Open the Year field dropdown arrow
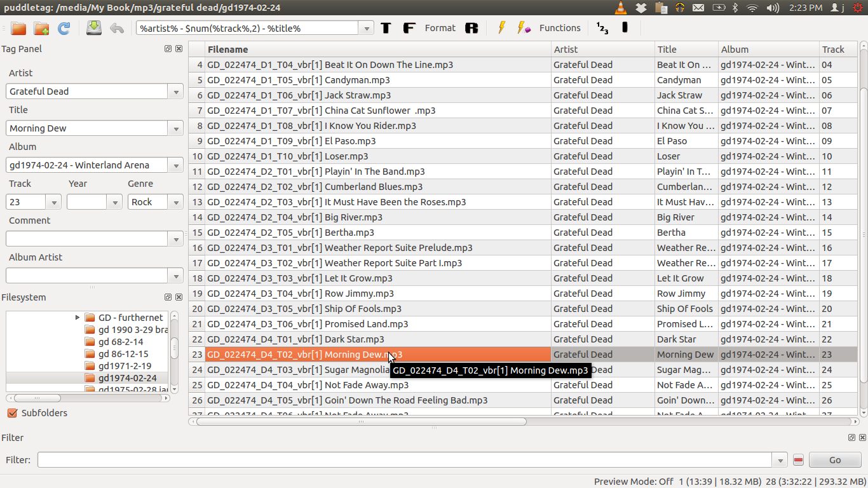The width and height of the screenshot is (868, 488). [114, 202]
